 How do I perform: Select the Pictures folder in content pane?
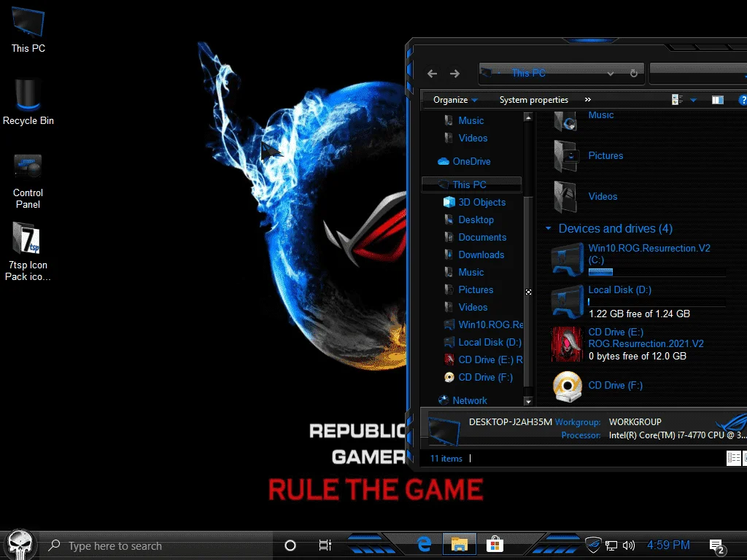click(589, 156)
